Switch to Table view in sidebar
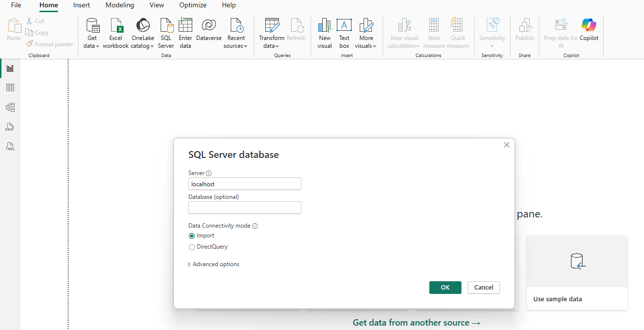The width and height of the screenshot is (644, 330). (x=10, y=88)
